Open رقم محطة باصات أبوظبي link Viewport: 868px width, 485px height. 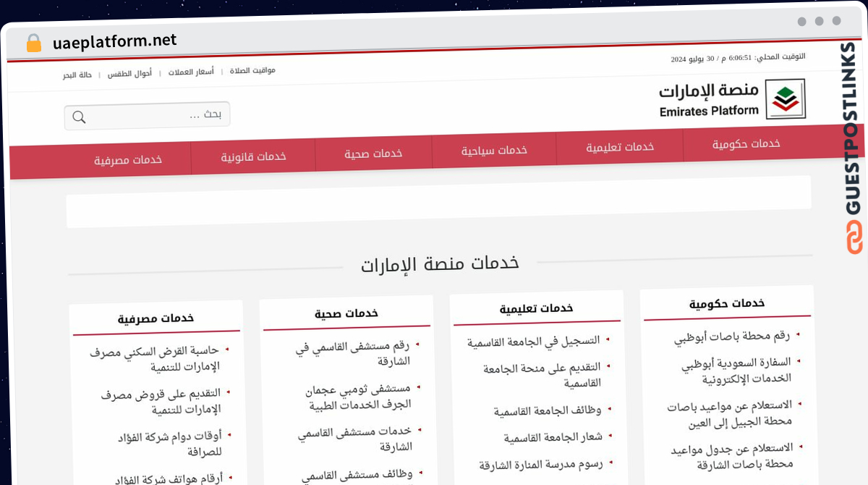732,337
